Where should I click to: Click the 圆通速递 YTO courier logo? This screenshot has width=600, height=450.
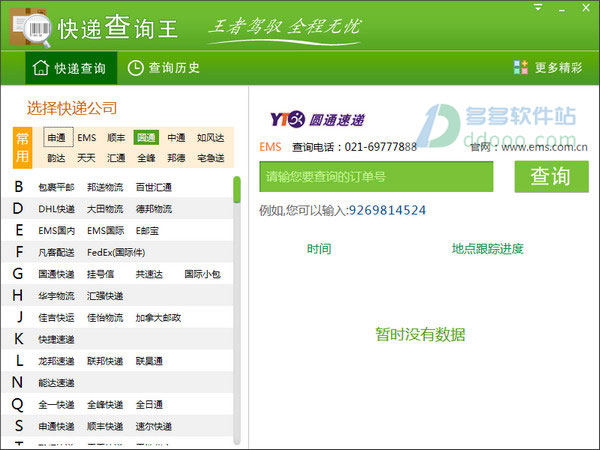pyautogui.click(x=317, y=119)
